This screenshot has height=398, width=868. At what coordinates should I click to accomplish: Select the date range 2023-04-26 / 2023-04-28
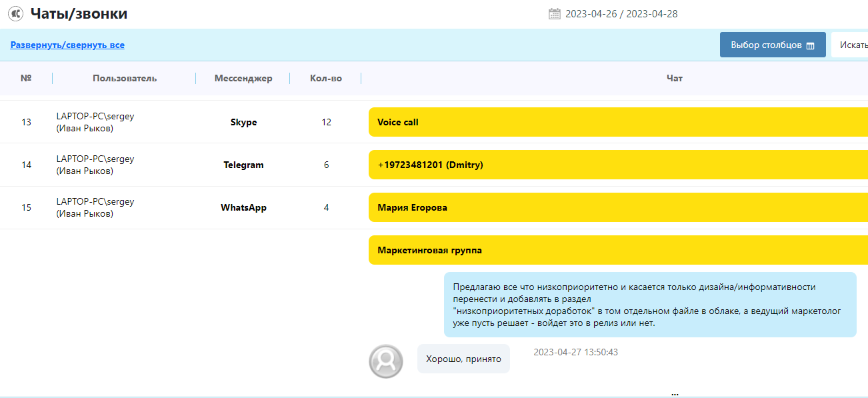[x=621, y=14]
